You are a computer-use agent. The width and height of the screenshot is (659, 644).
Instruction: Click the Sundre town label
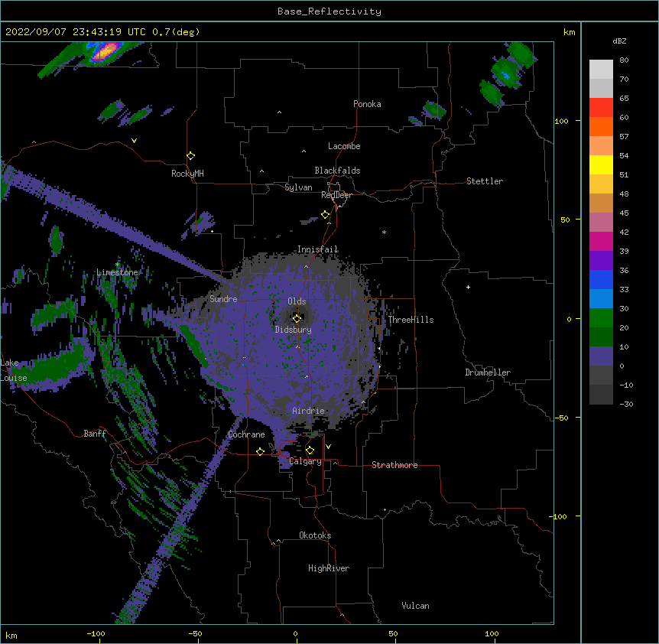[223, 299]
